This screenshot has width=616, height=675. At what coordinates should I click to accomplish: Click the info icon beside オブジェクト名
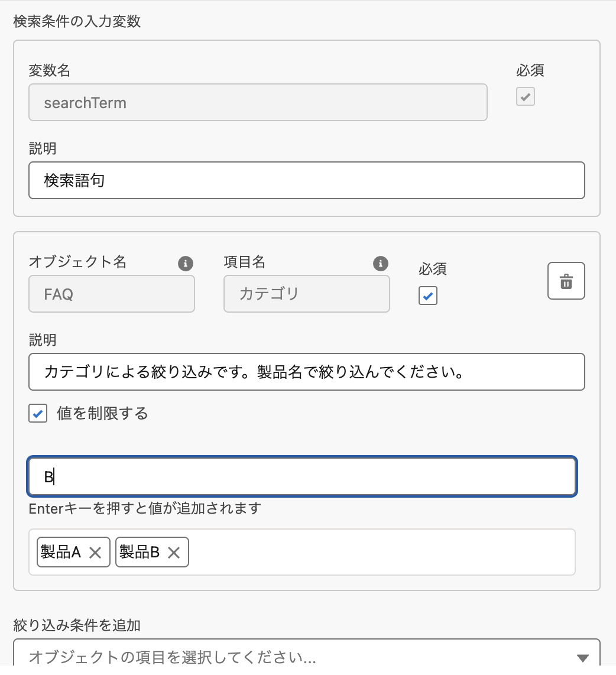point(186,264)
